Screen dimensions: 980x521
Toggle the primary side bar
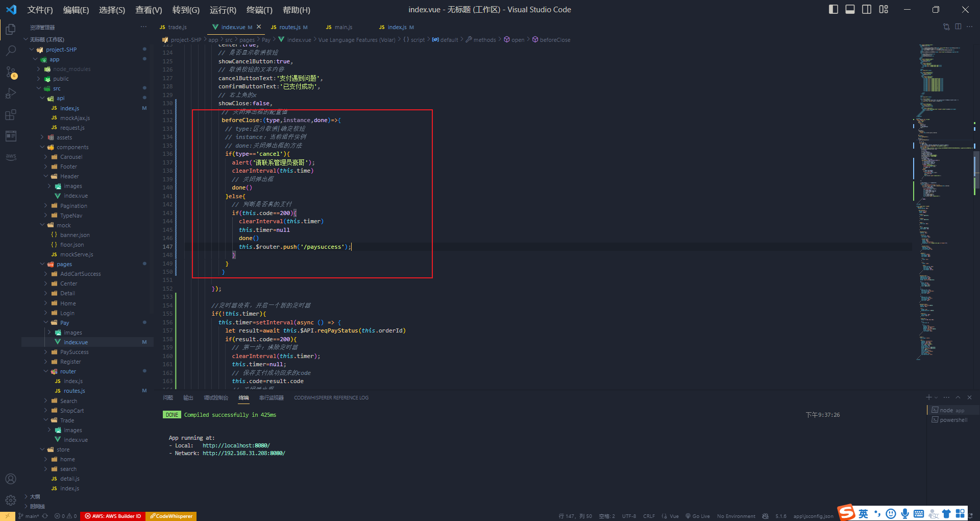point(834,9)
